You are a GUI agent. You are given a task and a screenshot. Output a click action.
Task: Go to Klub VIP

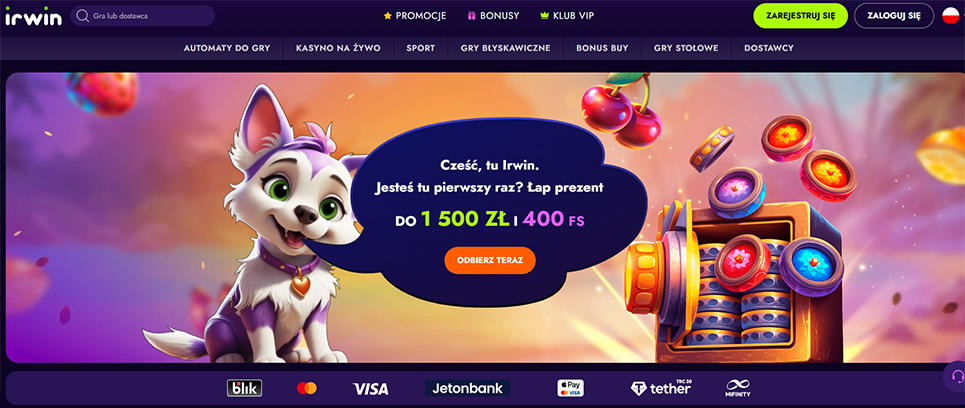(567, 16)
